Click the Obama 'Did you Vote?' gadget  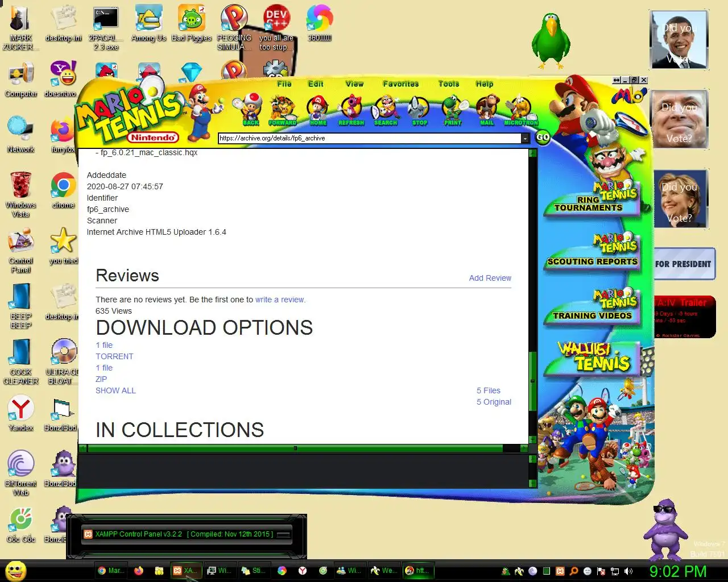pyautogui.click(x=679, y=40)
